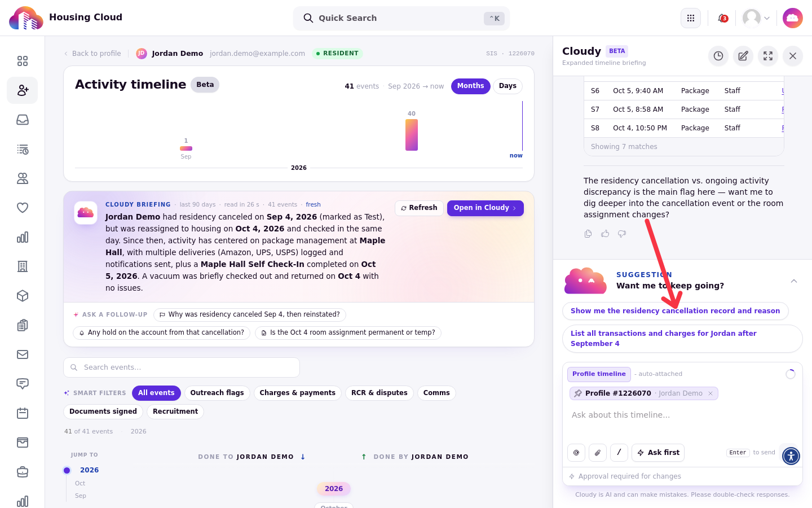Screen dimensions: 812x508
Task: Switch timeline view to Days
Action: (x=507, y=86)
